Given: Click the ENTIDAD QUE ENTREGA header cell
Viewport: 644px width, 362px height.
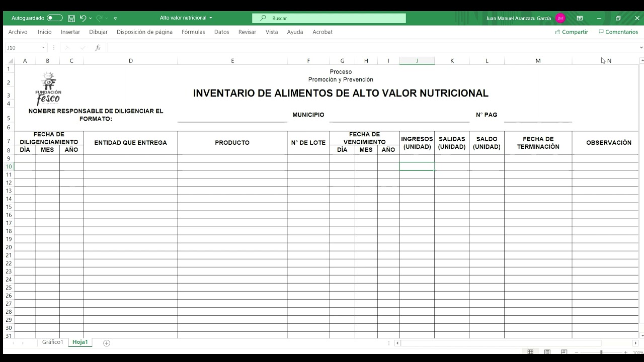Looking at the screenshot, I should (x=131, y=143).
